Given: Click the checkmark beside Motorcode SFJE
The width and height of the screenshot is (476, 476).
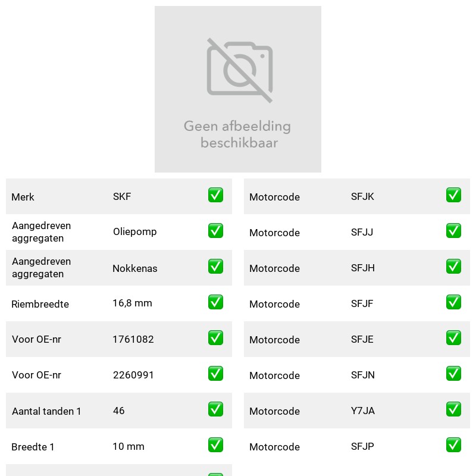Looking at the screenshot, I should tap(453, 338).
